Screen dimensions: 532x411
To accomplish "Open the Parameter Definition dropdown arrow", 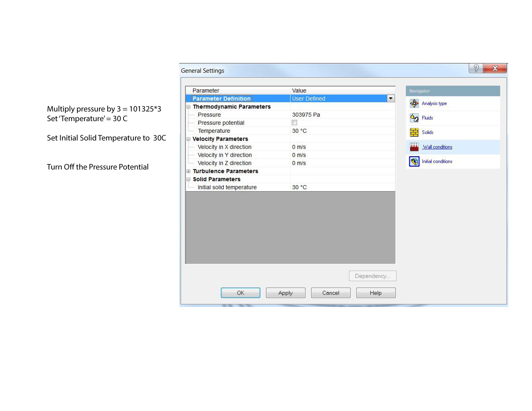I will point(390,98).
